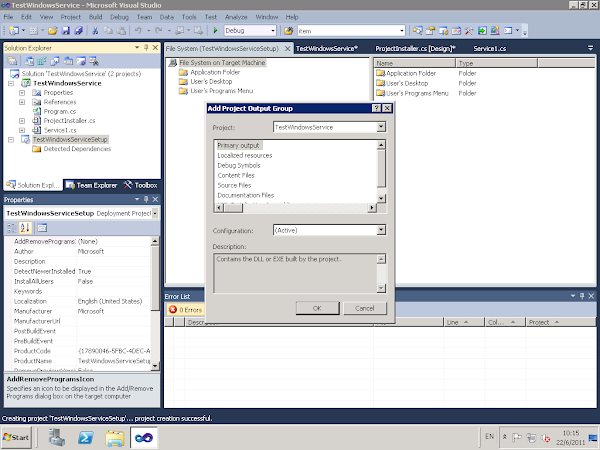600x450 pixels.
Task: Collapse the TestWindowsService project node
Action: pyautogui.click(x=11, y=83)
